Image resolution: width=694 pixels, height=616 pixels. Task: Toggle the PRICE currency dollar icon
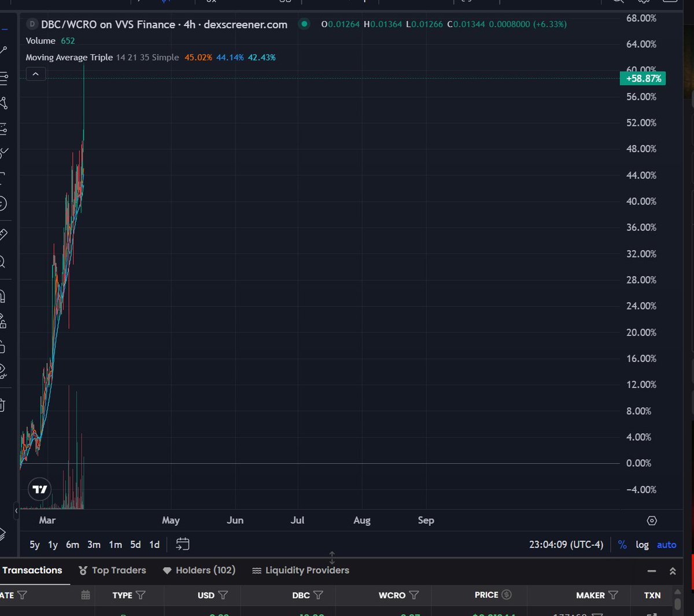507,595
